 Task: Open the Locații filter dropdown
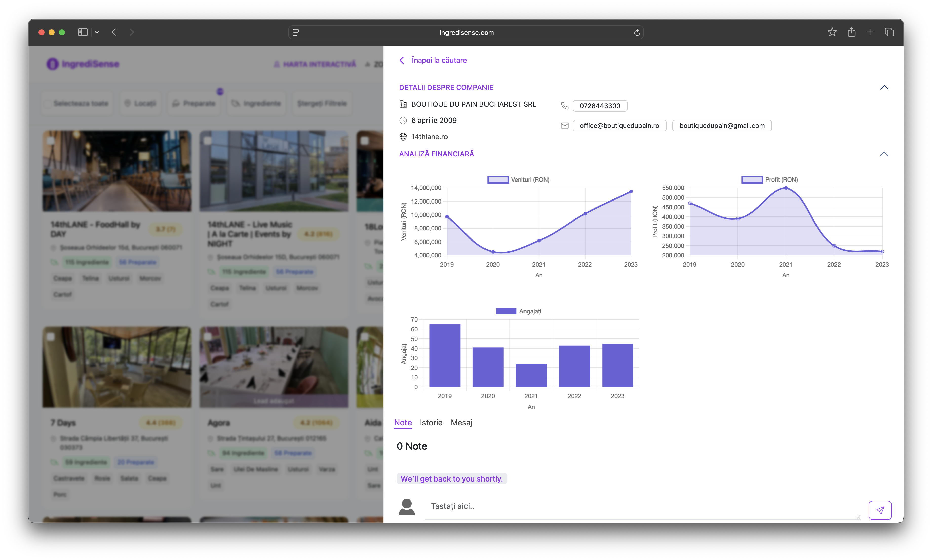pyautogui.click(x=140, y=103)
